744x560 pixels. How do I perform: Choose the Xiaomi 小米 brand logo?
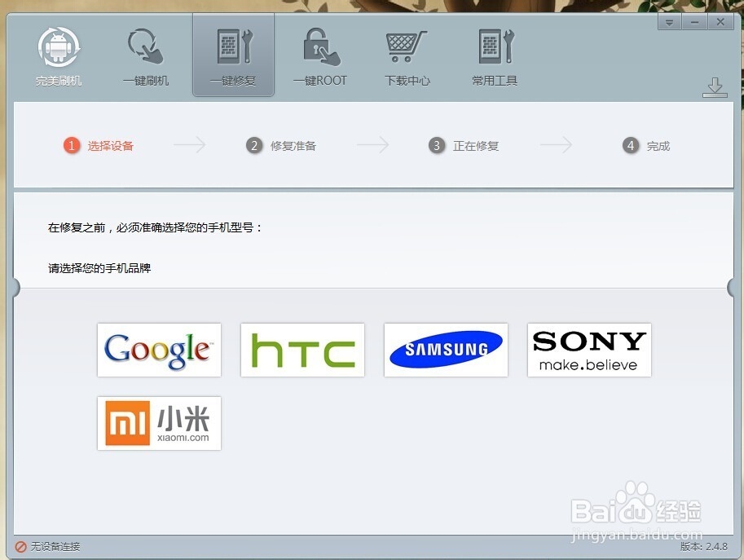[x=159, y=423]
